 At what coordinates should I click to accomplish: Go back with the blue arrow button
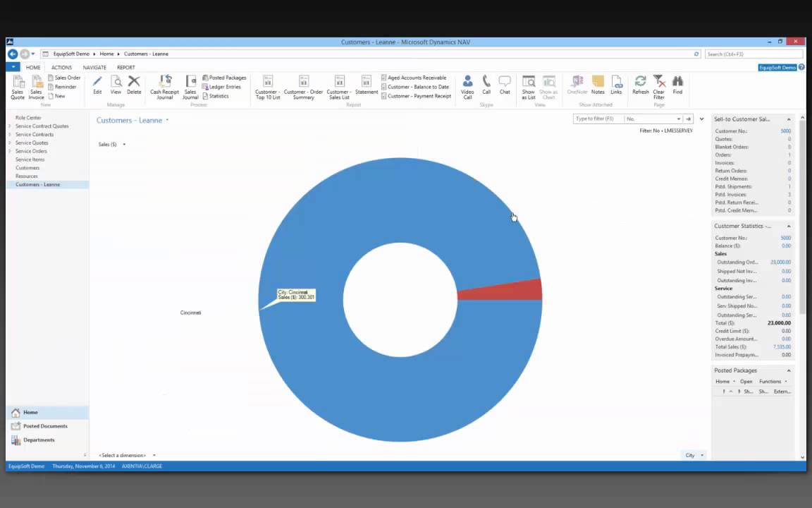point(13,54)
